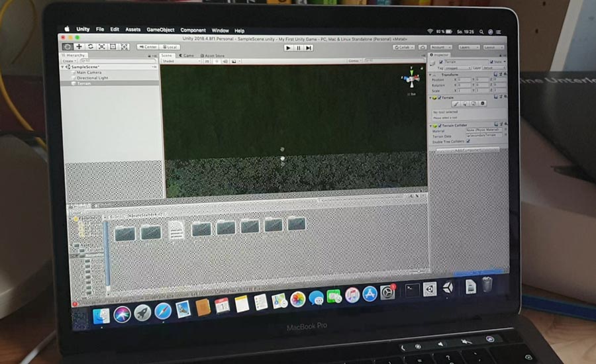Select the combined Transform tool

coord(124,47)
